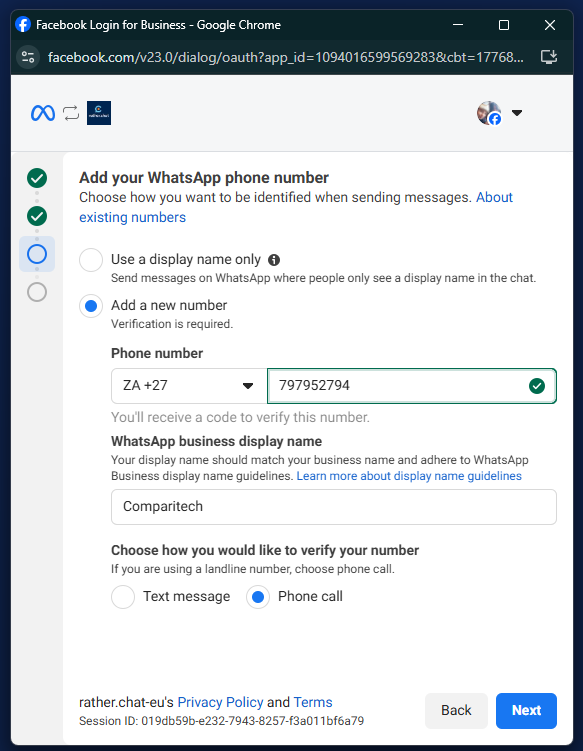583x751 pixels.
Task: Click the first completed step checkmark
Action: (x=37, y=178)
